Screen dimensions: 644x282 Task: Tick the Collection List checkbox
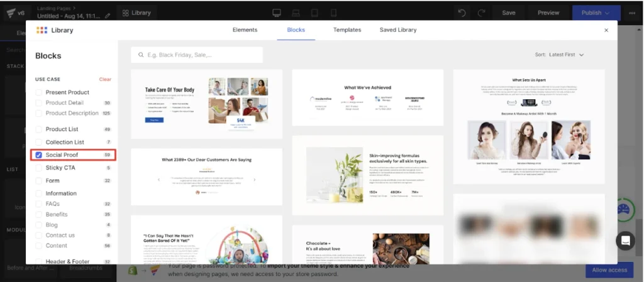pyautogui.click(x=38, y=142)
